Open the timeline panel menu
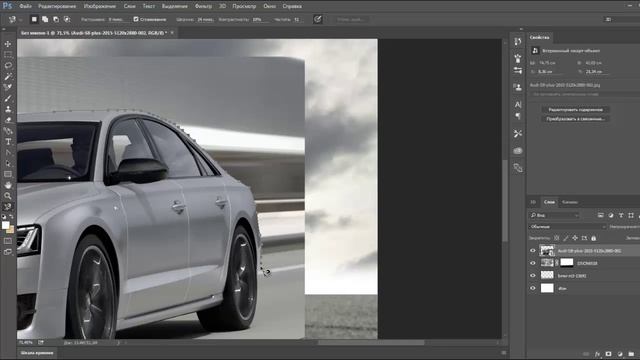 pos(504,353)
